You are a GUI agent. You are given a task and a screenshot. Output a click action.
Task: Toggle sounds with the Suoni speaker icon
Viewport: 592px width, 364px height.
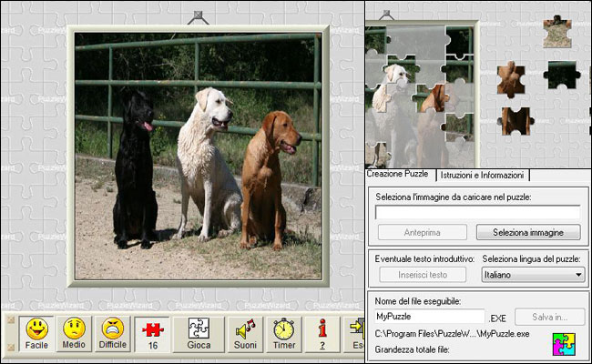pos(244,333)
